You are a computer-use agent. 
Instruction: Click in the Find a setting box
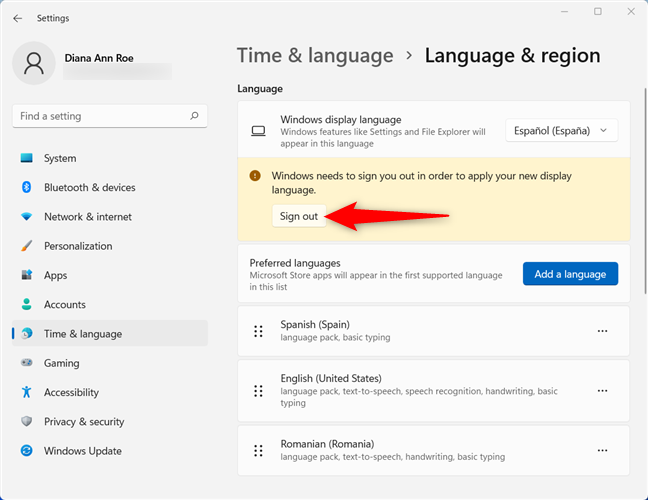[x=110, y=116]
